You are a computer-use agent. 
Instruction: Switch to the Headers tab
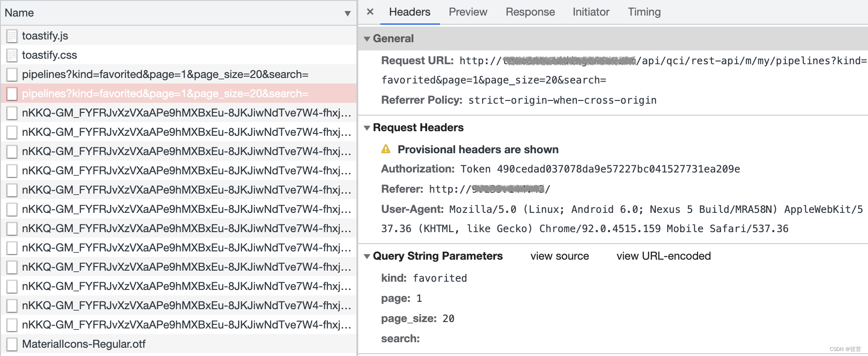click(410, 12)
